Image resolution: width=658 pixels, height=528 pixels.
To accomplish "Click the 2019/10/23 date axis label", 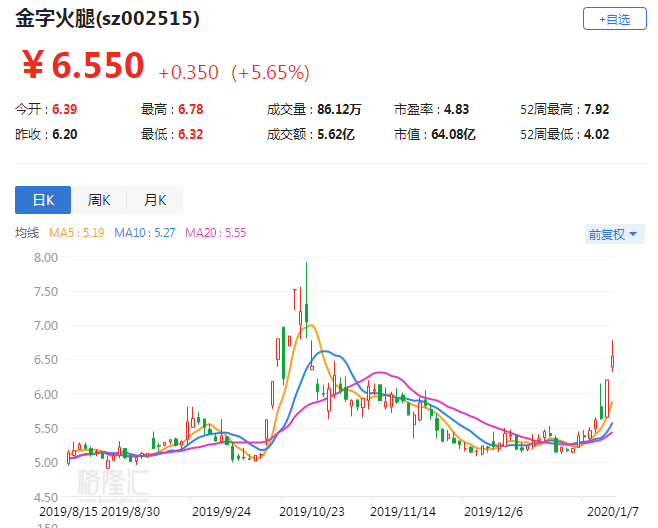I will coord(312,512).
